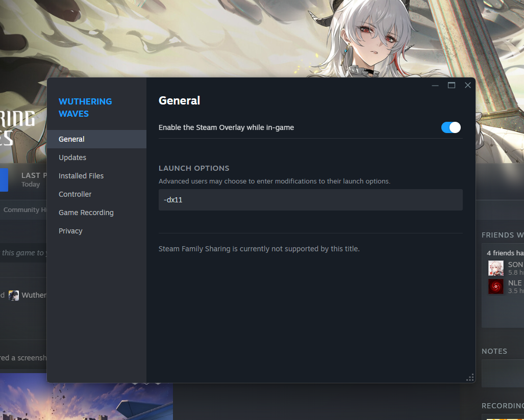Click the launch options text field
Image resolution: width=524 pixels, height=420 pixels.
coord(310,200)
